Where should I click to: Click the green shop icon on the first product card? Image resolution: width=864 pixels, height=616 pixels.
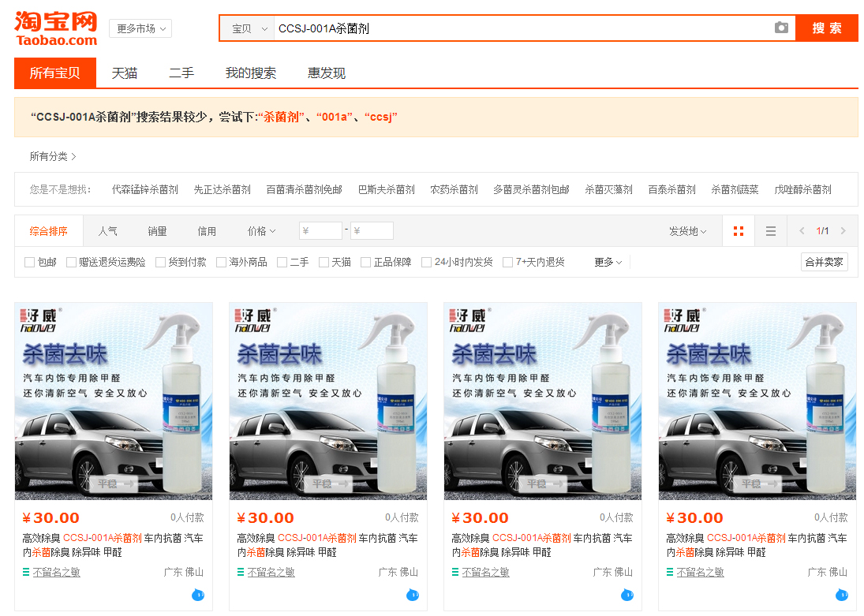[26, 573]
